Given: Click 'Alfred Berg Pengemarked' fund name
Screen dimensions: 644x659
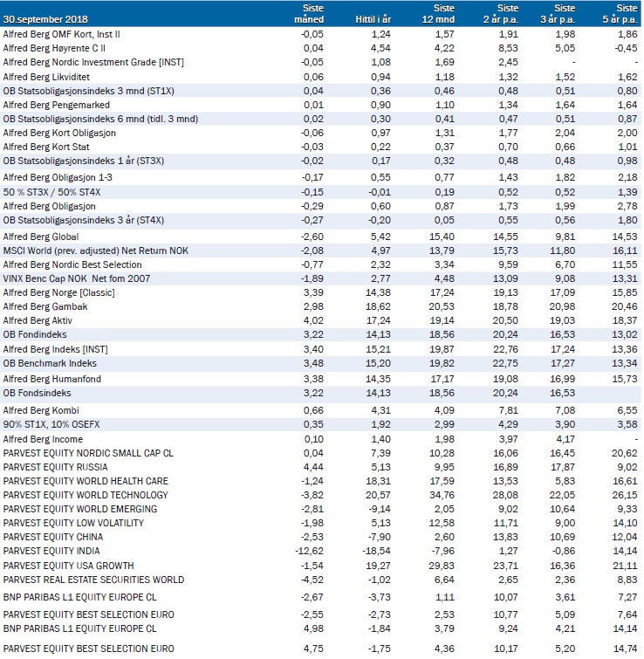Looking at the screenshot, I should click(57, 105).
